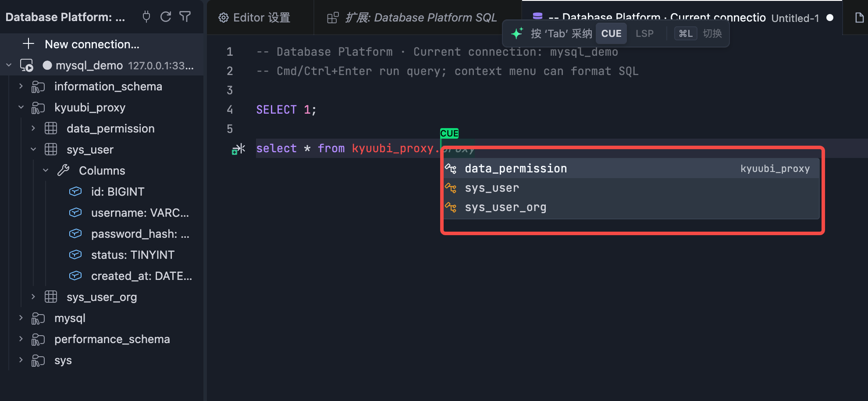Click the sparkle AI icon in suggestion toolbar

pos(517,33)
